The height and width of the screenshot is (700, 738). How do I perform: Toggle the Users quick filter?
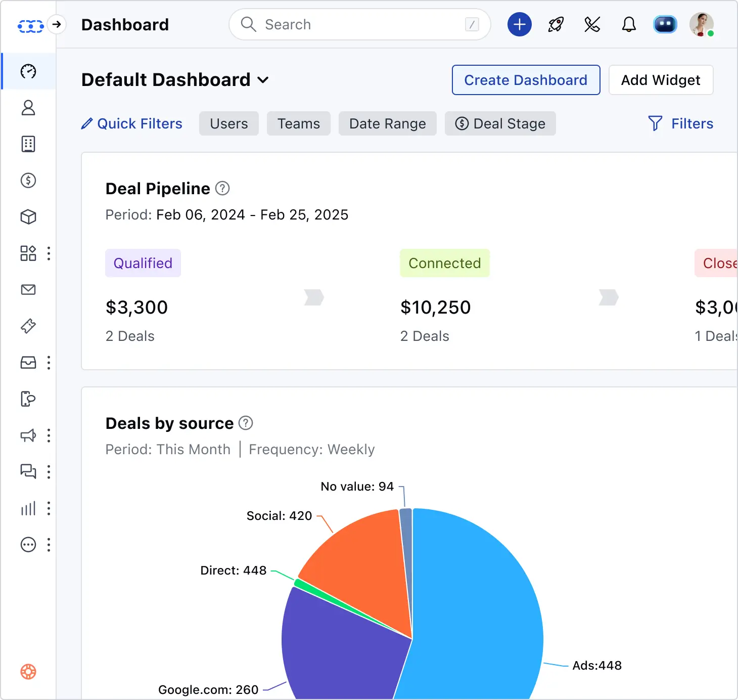(x=228, y=123)
